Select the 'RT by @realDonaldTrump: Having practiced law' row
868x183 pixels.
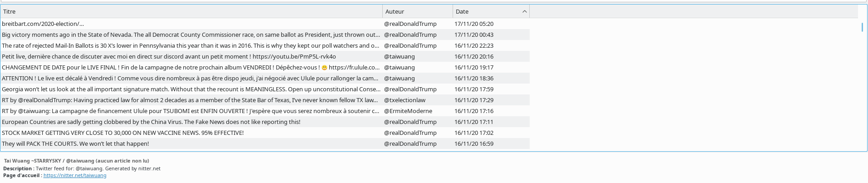pyautogui.click(x=265, y=100)
